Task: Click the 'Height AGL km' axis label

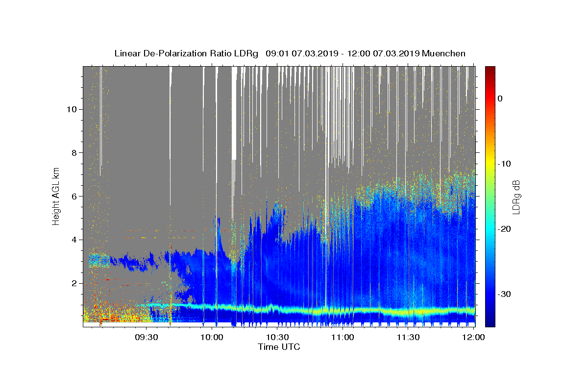Action: click(x=56, y=196)
